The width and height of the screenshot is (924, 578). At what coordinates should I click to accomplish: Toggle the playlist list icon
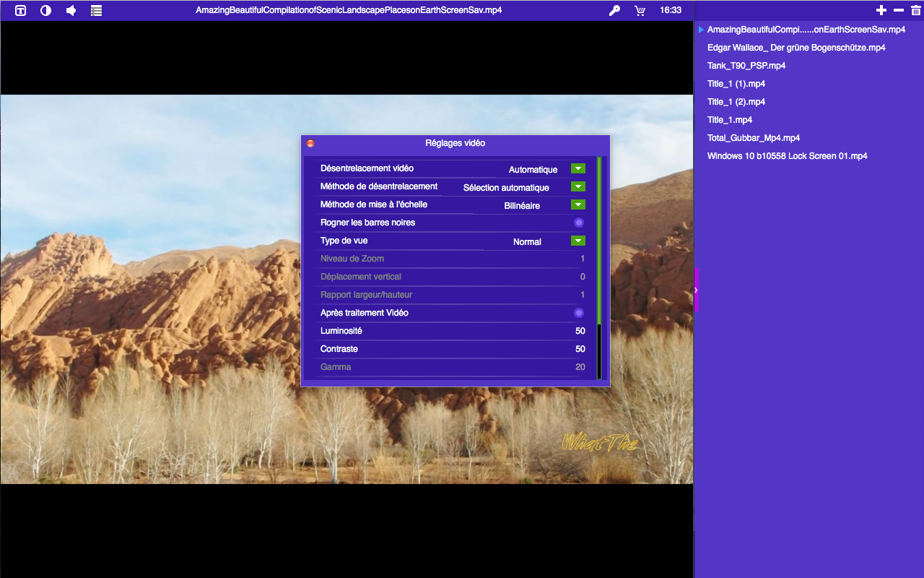click(x=96, y=11)
